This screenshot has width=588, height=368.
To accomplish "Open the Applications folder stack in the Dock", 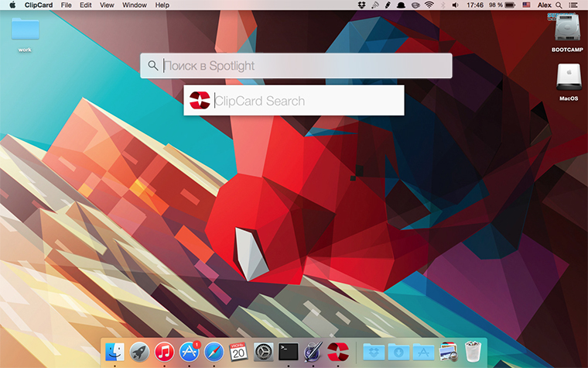I will coord(423,352).
